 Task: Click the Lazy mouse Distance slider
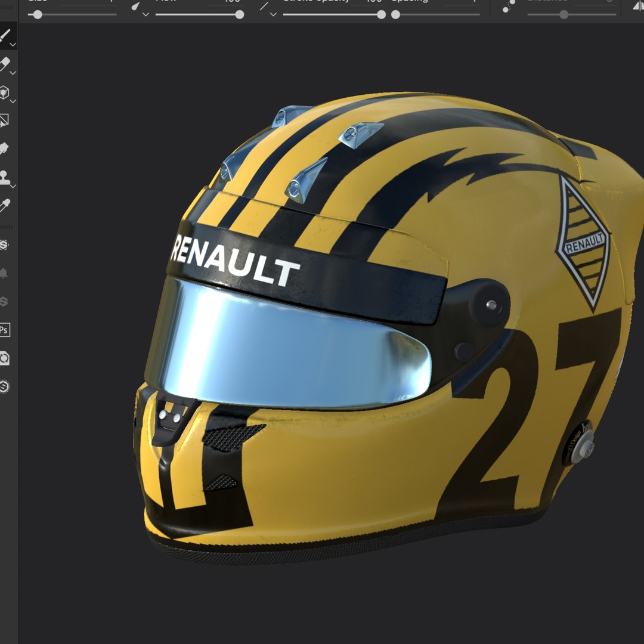point(572,15)
